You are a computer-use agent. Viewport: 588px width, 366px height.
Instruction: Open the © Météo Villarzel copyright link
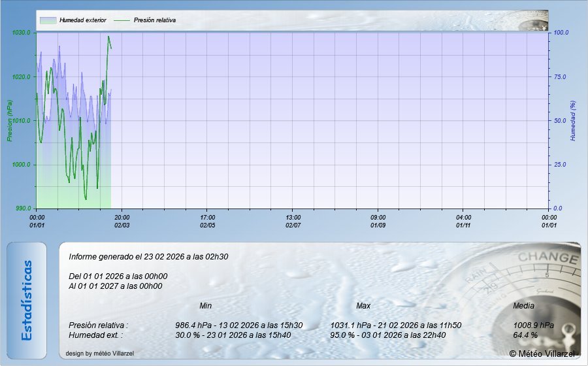click(542, 354)
